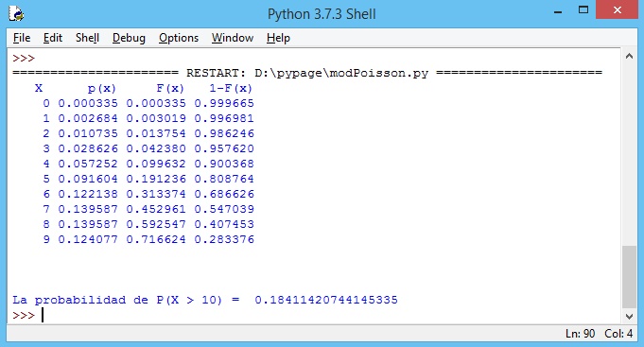Open the Options menu
Screen dimensions: 644x347
(179, 38)
